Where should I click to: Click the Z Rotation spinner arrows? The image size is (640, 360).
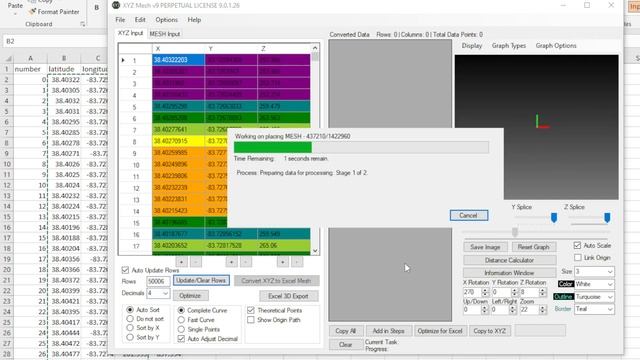coord(542,292)
